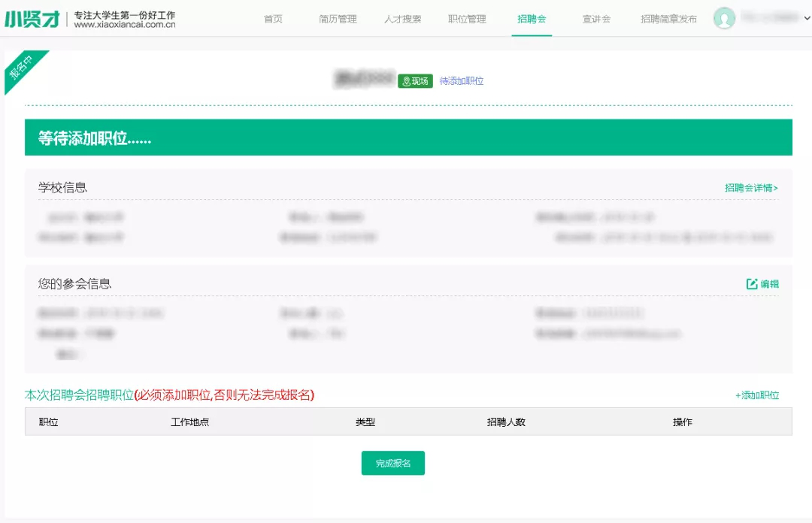The height and width of the screenshot is (523, 812).
Task: Switch to the 人才搜索 tab
Action: pos(402,19)
